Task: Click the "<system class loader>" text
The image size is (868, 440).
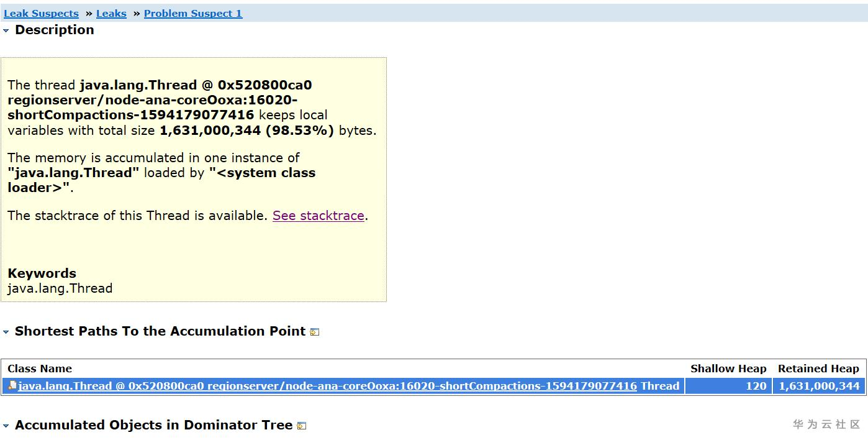Action: coord(161,180)
